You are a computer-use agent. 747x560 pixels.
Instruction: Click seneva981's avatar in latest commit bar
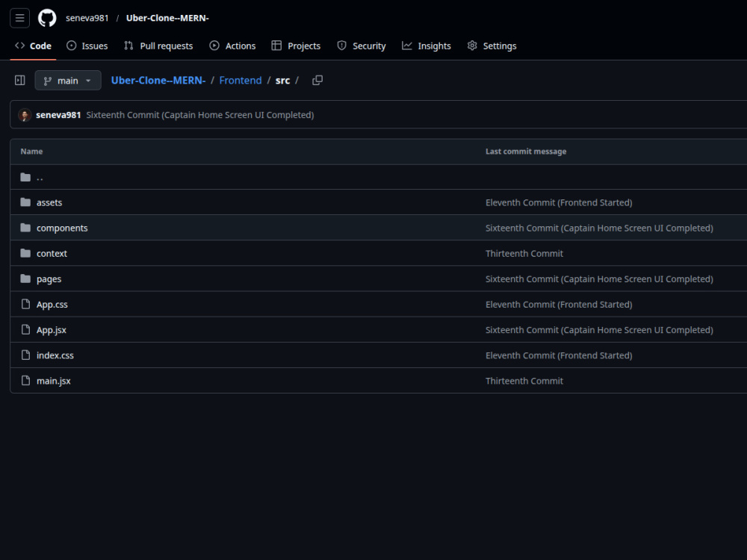pos(25,115)
